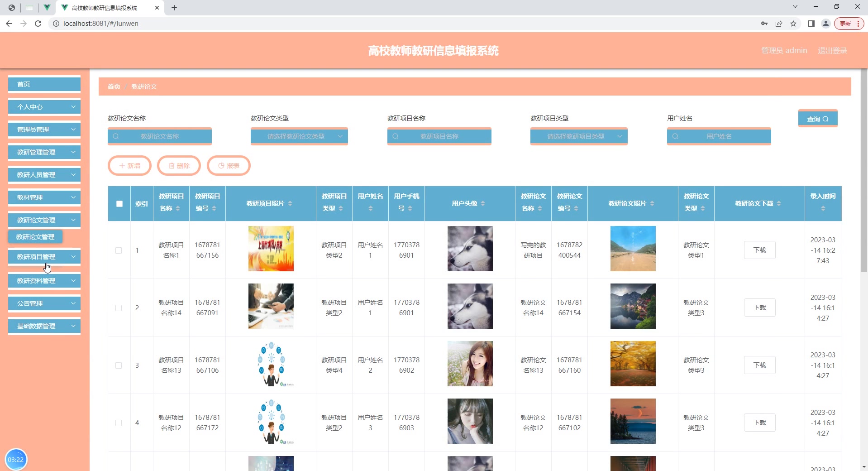Expand the 个人中心 sidebar menu

tap(44, 107)
